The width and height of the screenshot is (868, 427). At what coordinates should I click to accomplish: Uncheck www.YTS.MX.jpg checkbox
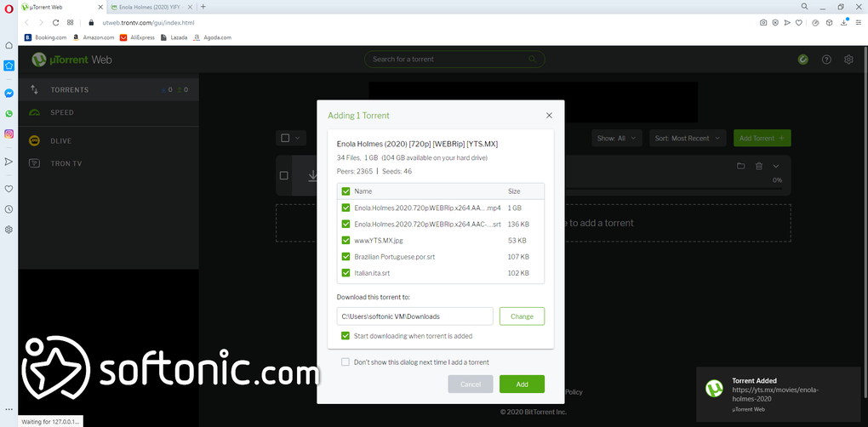click(x=346, y=241)
